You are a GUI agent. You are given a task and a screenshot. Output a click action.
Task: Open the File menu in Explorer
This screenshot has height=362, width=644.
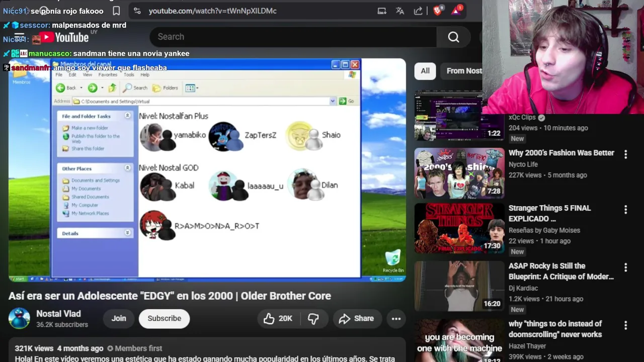click(x=59, y=74)
